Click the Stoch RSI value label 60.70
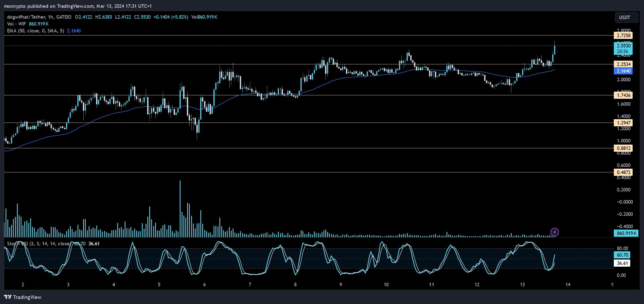Image resolution: width=644 pixels, height=304 pixels. [x=622, y=255]
